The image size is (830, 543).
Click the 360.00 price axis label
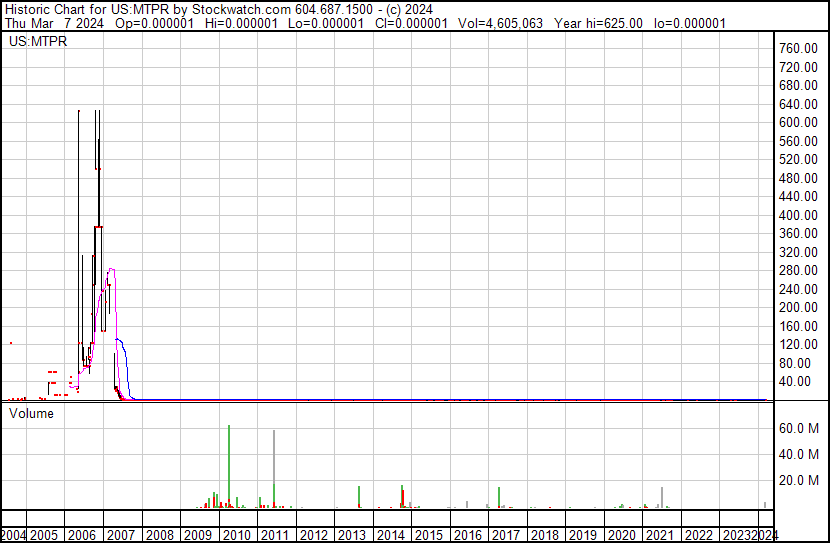(x=798, y=233)
